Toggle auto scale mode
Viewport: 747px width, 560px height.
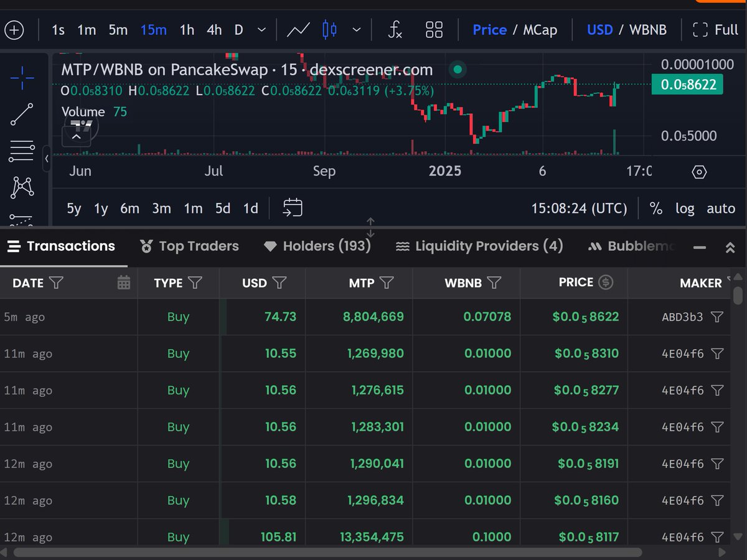coord(721,208)
